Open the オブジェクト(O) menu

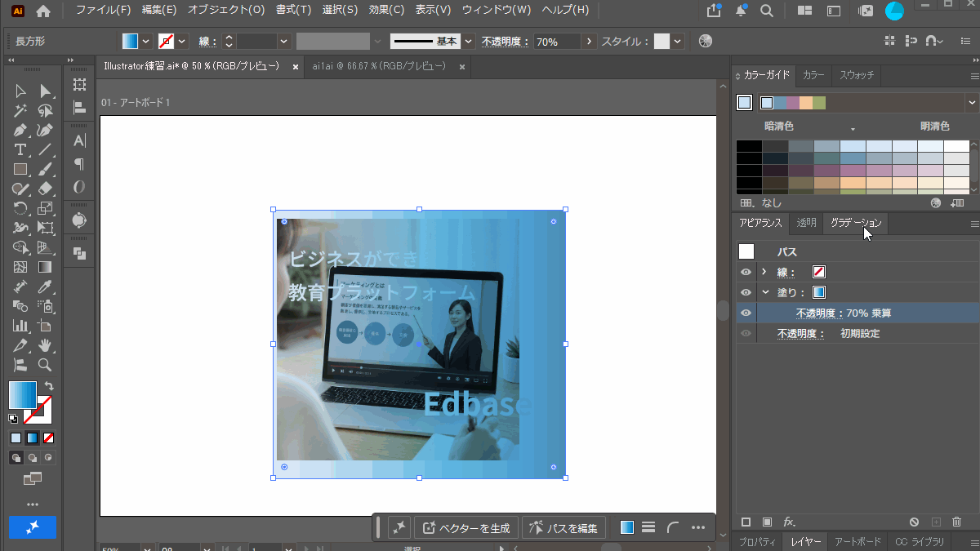click(226, 10)
